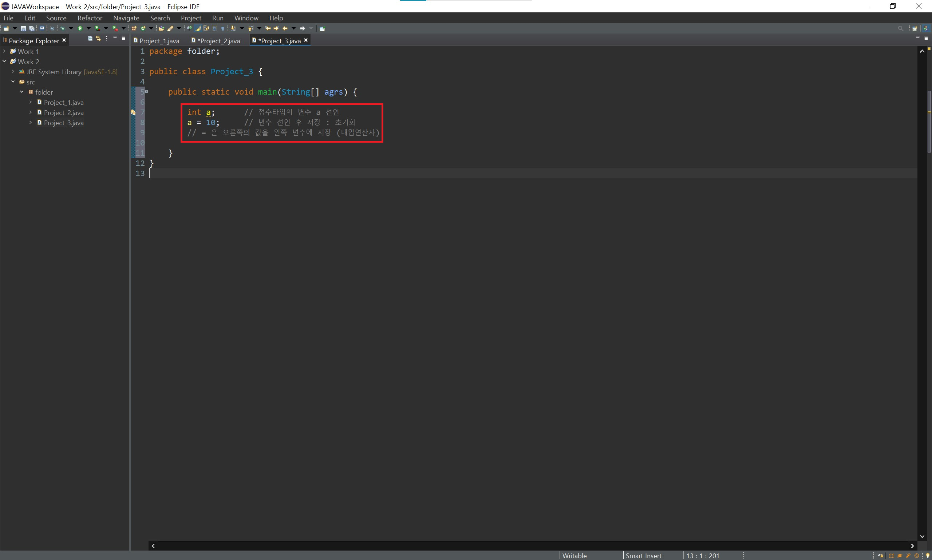
Task: Toggle Mark Occurrences highlighter icon
Action: coord(198,28)
